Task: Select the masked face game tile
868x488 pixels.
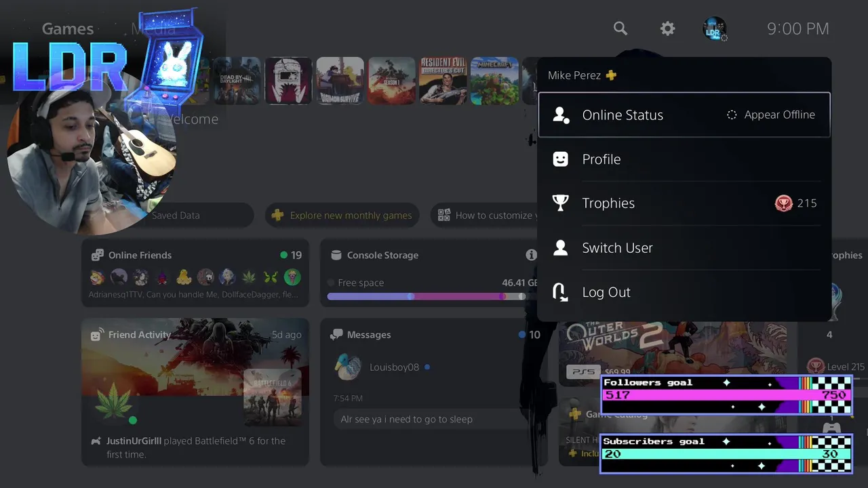Action: pyautogui.click(x=289, y=81)
